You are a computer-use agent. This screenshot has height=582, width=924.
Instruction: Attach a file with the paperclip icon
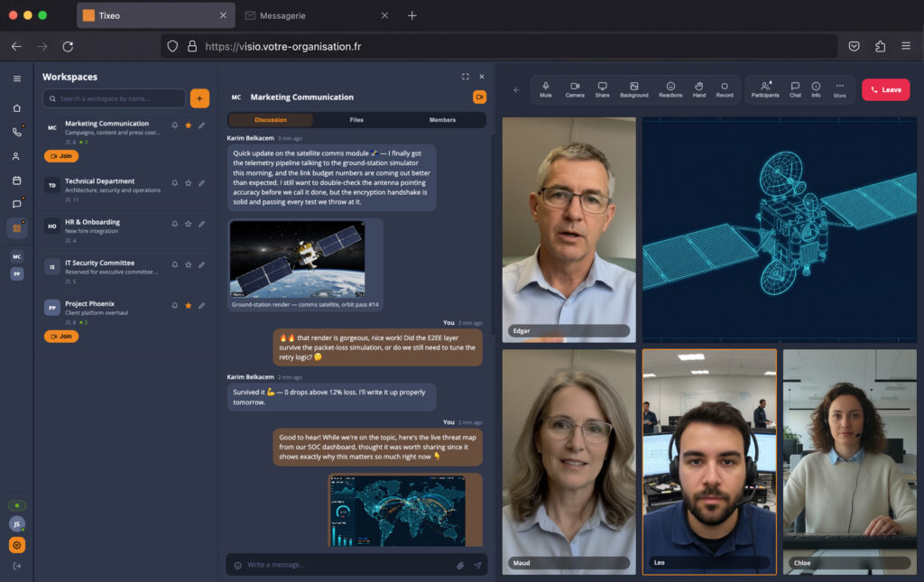[460, 566]
